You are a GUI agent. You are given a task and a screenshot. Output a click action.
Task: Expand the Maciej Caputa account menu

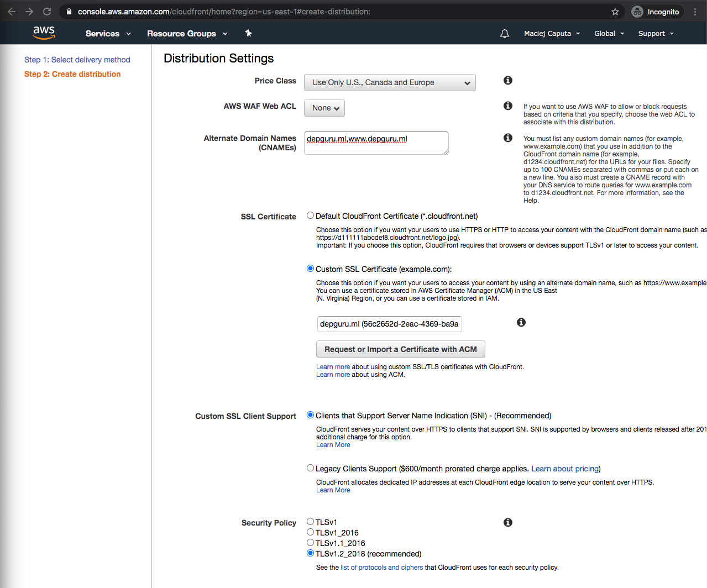pos(552,34)
